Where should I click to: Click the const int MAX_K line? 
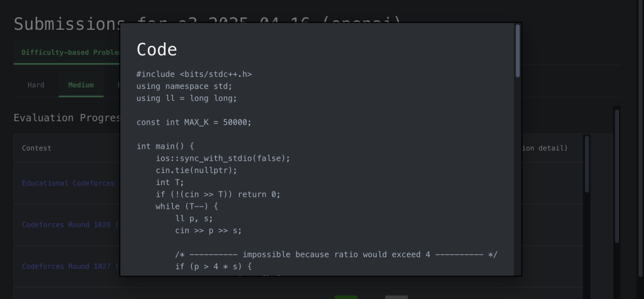pyautogui.click(x=194, y=122)
